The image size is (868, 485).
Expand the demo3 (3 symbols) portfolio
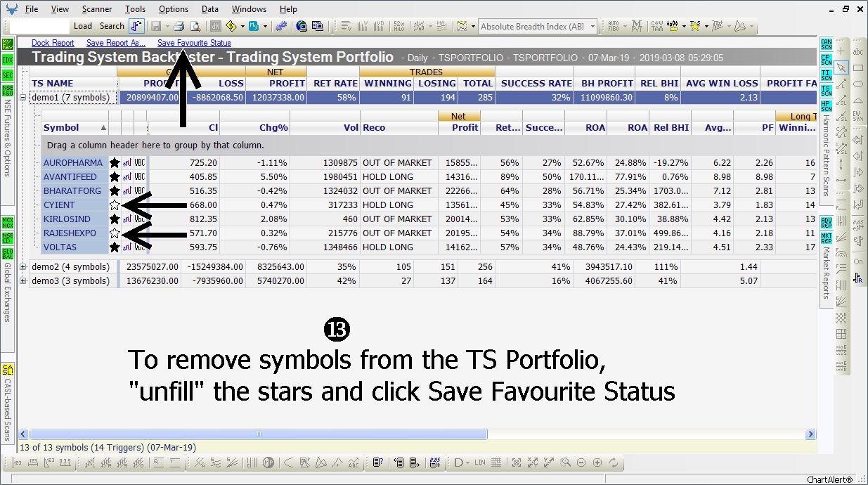23,280
